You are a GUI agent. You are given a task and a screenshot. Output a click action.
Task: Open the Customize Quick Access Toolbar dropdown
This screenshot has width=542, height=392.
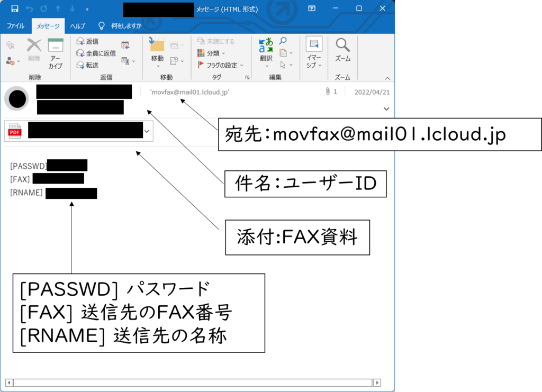point(87,10)
